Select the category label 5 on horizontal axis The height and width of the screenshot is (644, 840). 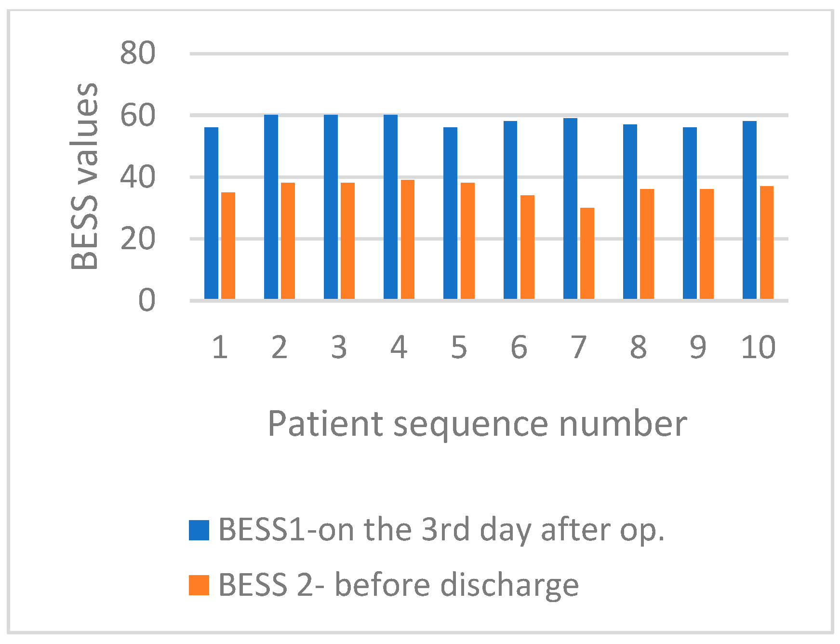pyautogui.click(x=459, y=347)
